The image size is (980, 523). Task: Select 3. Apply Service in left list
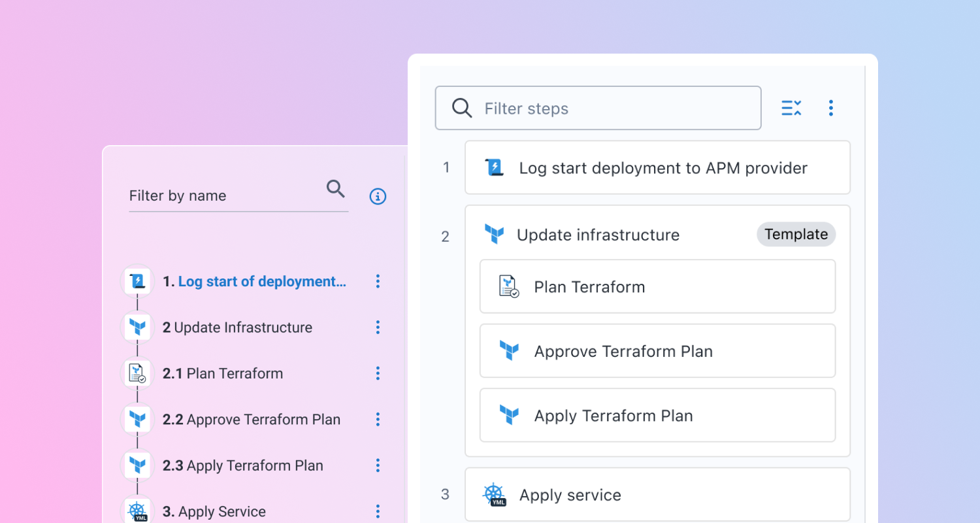[214, 511]
